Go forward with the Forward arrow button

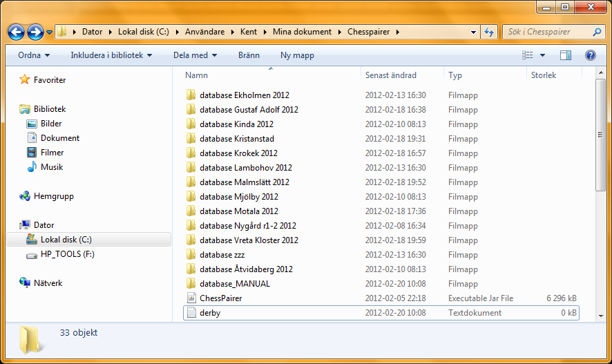pyautogui.click(x=35, y=32)
